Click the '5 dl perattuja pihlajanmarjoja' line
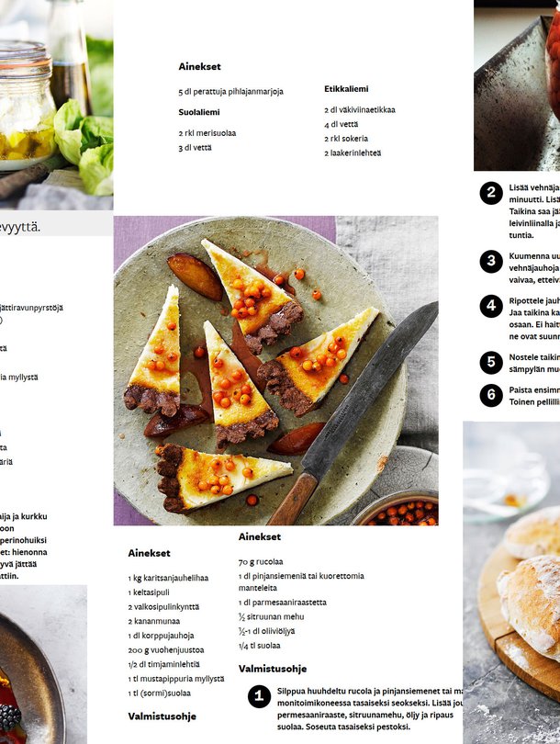Viewport: 560px width, 744px height. [231, 92]
